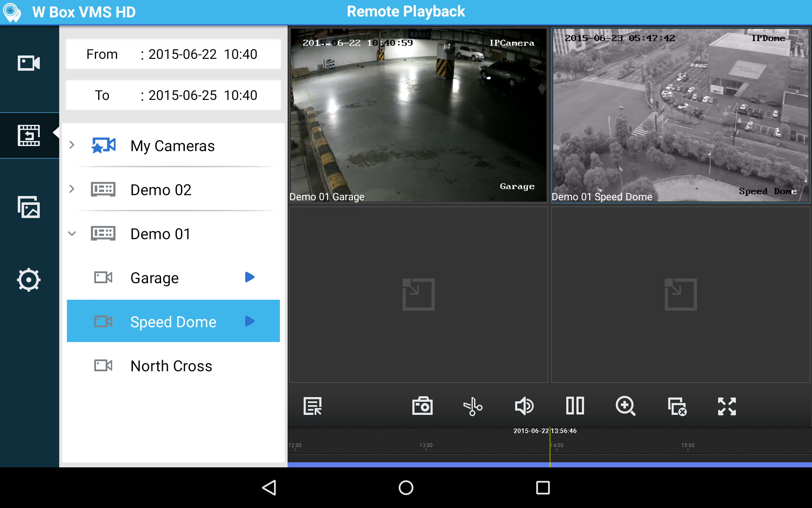Switch to Remote Playback sidebar tab

click(x=29, y=135)
